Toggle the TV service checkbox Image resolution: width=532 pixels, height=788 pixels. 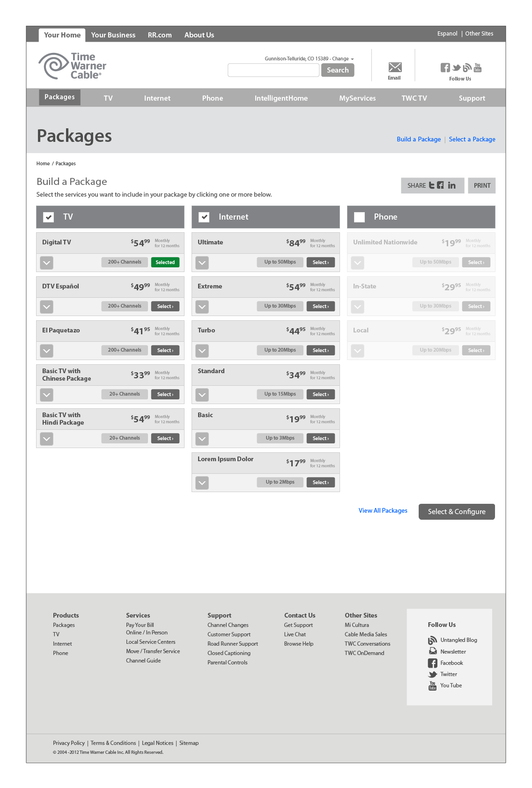pyautogui.click(x=48, y=217)
